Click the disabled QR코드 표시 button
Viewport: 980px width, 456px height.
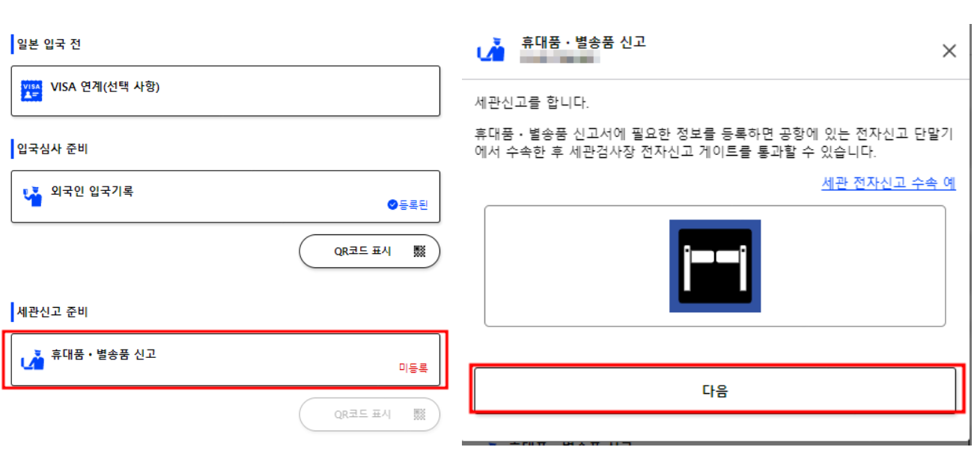(x=369, y=414)
